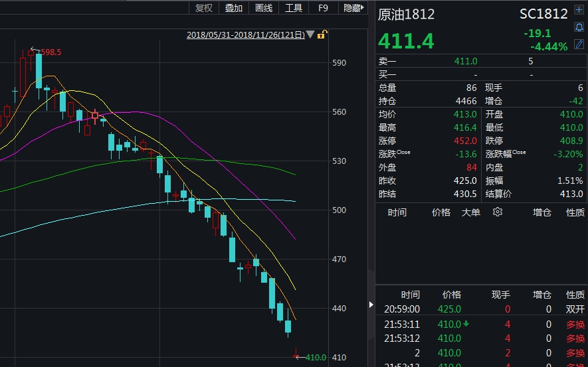The height and width of the screenshot is (367, 588).
Task: Click the 均价 value 413.0
Action: pyautogui.click(x=465, y=114)
